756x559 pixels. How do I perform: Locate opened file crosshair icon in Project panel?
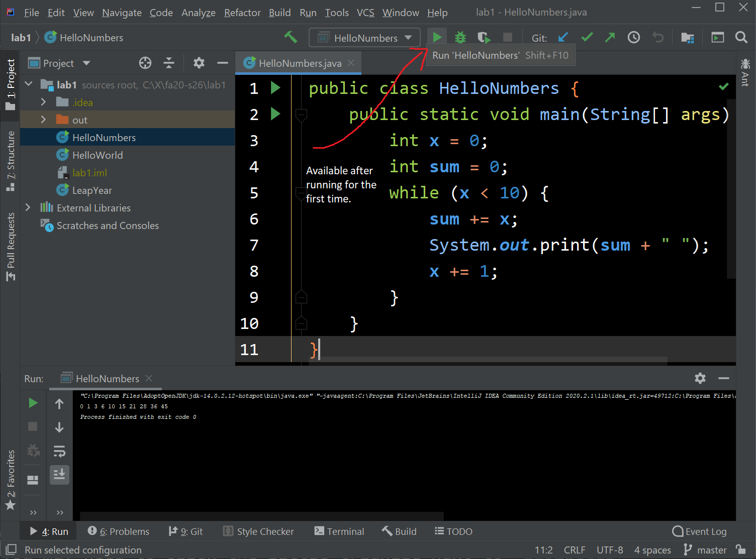(x=145, y=63)
